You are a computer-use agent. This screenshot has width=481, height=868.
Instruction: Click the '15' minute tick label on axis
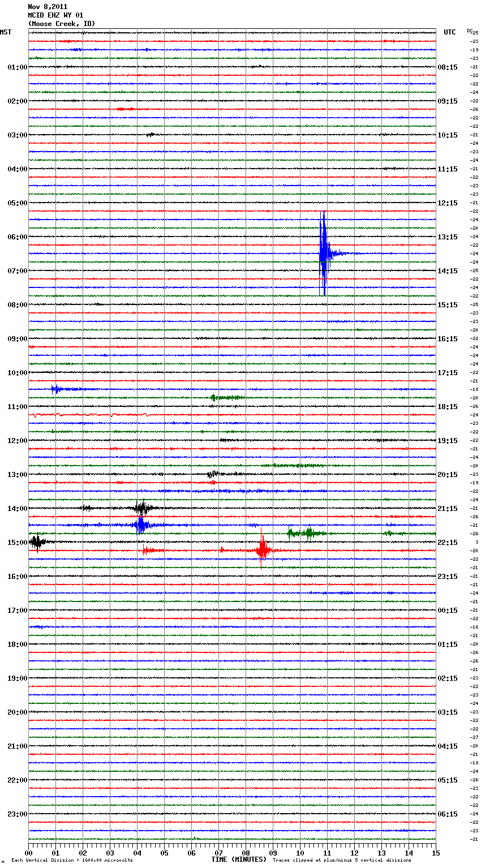pos(436,853)
